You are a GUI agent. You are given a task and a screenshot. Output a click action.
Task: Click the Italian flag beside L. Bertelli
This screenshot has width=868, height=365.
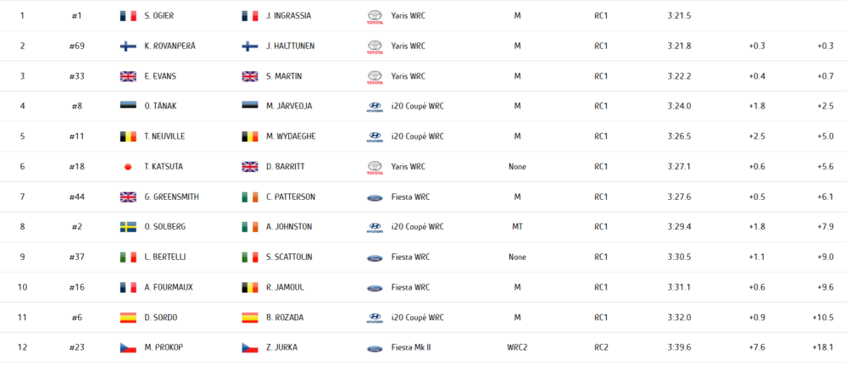coord(129,257)
